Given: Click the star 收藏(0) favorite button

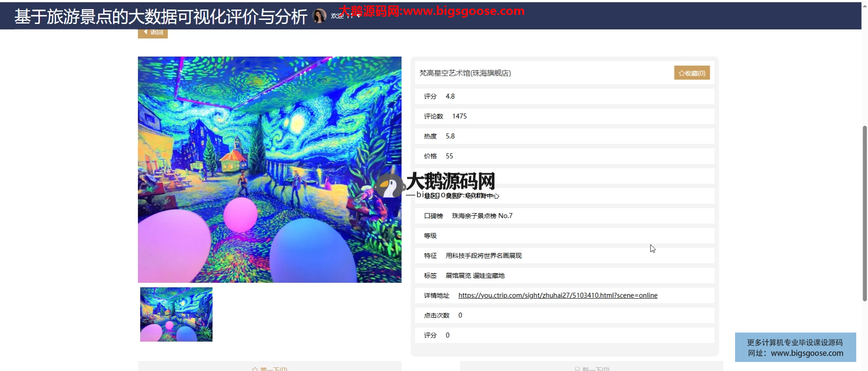Looking at the screenshot, I should (x=692, y=73).
